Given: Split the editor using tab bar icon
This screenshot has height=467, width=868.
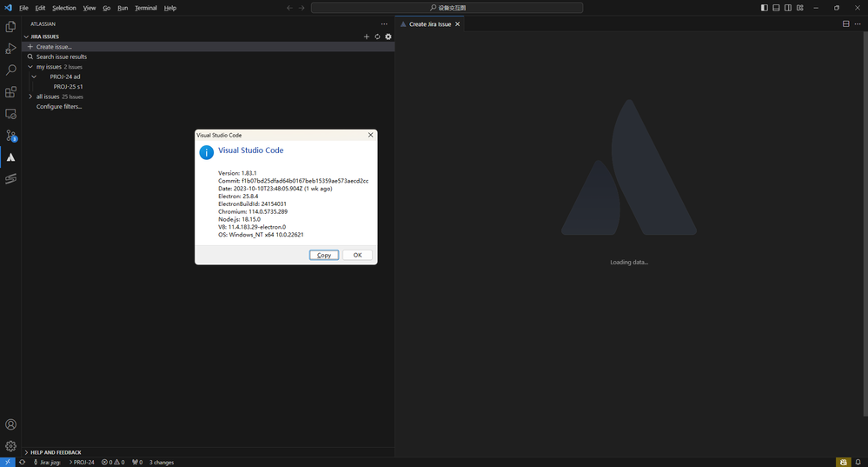Looking at the screenshot, I should click(846, 23).
